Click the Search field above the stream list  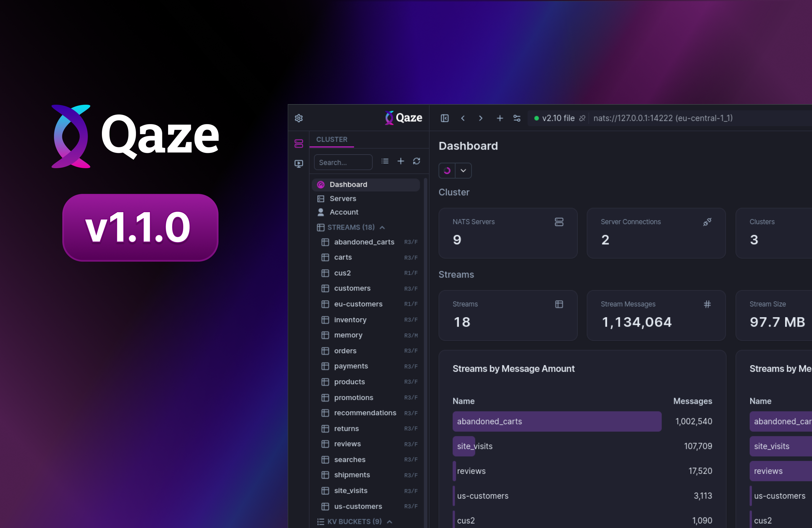[343, 162]
